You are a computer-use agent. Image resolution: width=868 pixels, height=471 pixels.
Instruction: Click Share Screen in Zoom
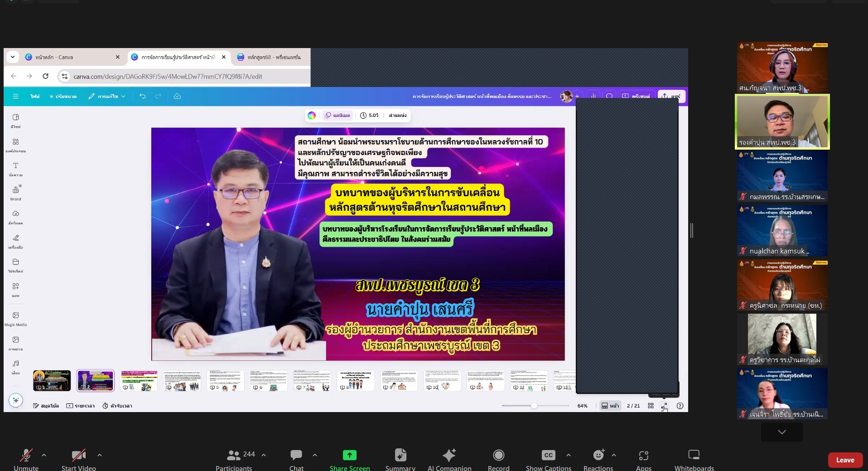pos(350,459)
